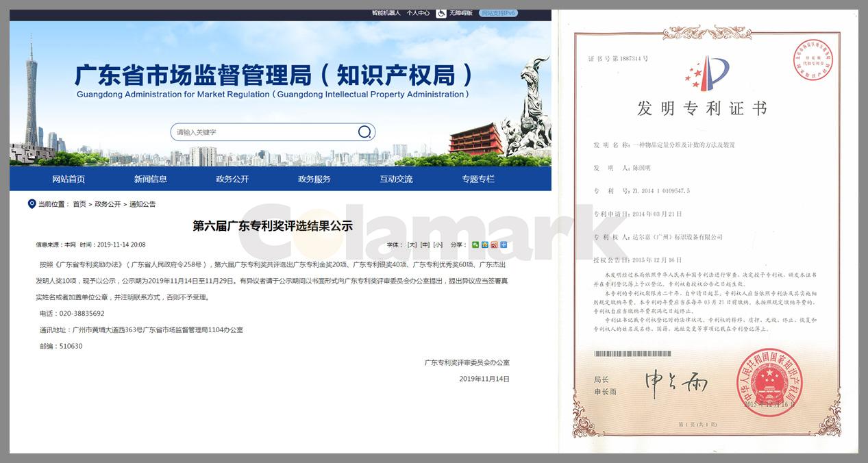The width and height of the screenshot is (868, 463).
Task: Click the signature line 广东专利奖评审委员会办公室
Action: (467, 363)
